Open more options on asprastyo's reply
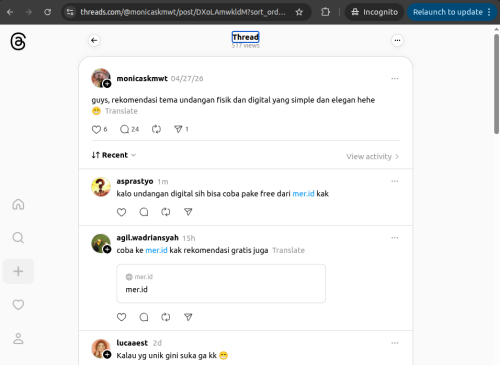This screenshot has width=500, height=365. [395, 181]
